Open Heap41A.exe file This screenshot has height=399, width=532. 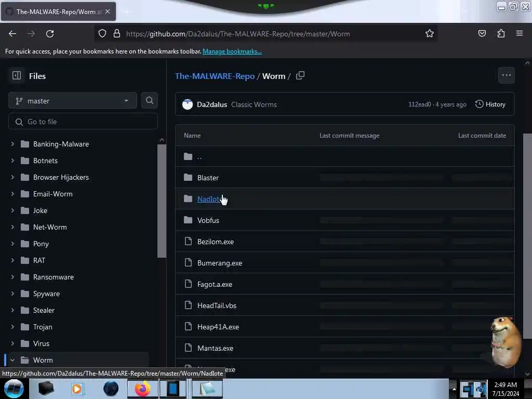(218, 327)
